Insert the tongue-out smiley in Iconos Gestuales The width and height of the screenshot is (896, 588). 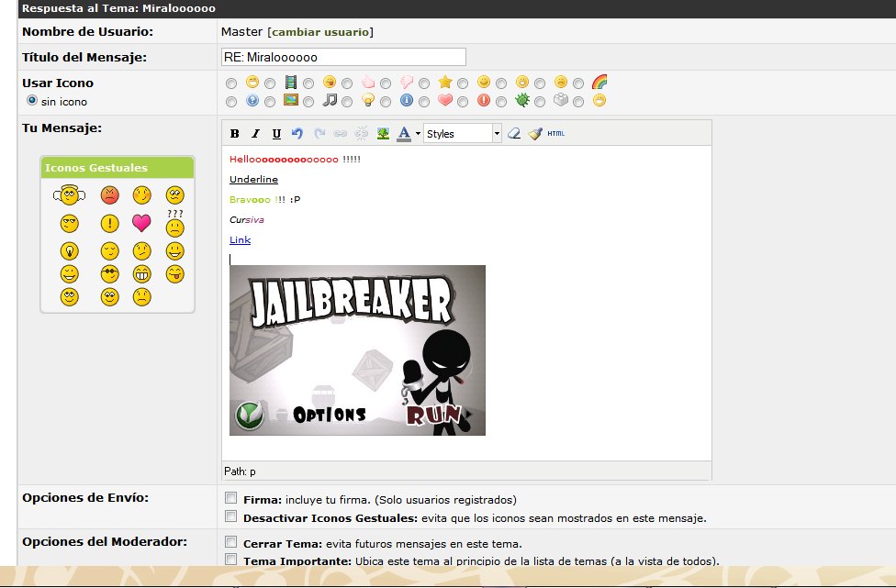(174, 274)
